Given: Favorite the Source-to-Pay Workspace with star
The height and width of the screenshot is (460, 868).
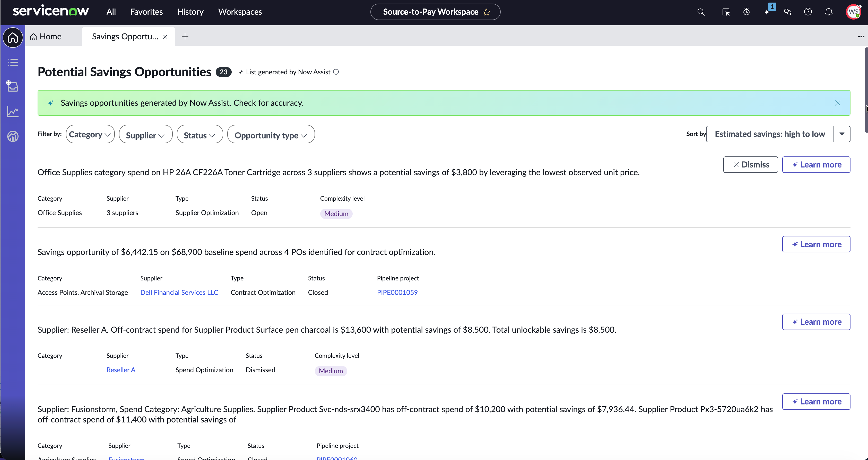Looking at the screenshot, I should pos(486,12).
